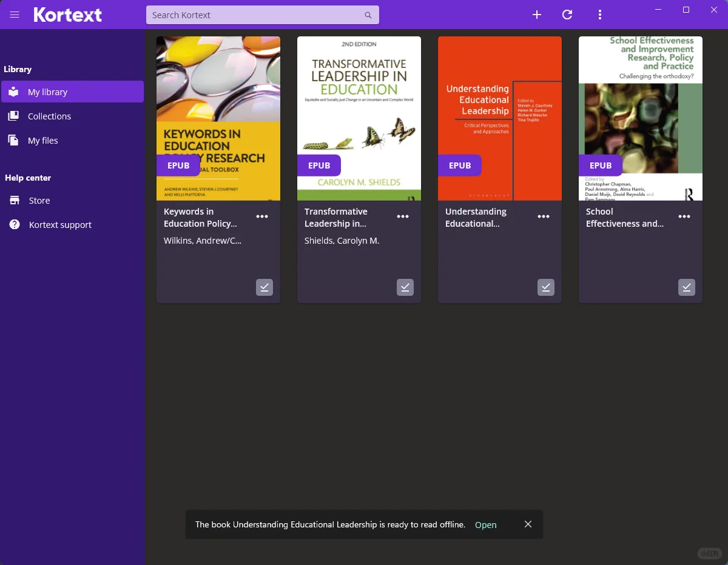
Task: Open the vertical three-dot options menu
Action: click(600, 15)
